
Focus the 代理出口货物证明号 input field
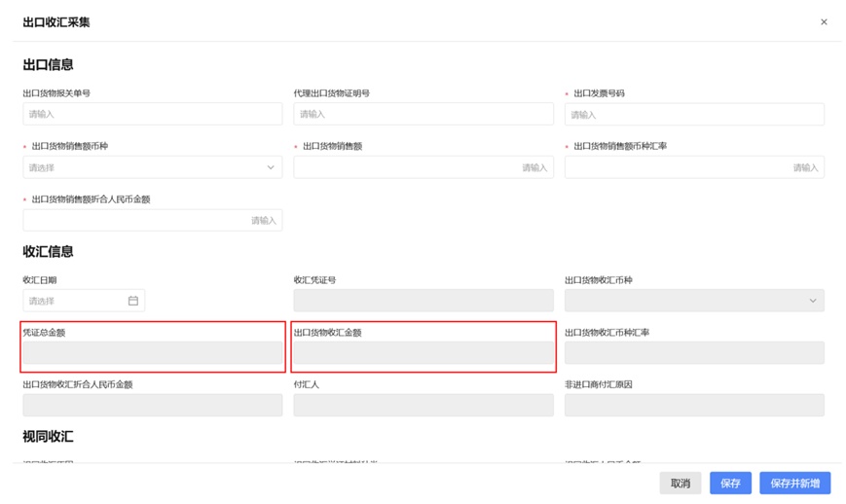pyautogui.click(x=423, y=114)
